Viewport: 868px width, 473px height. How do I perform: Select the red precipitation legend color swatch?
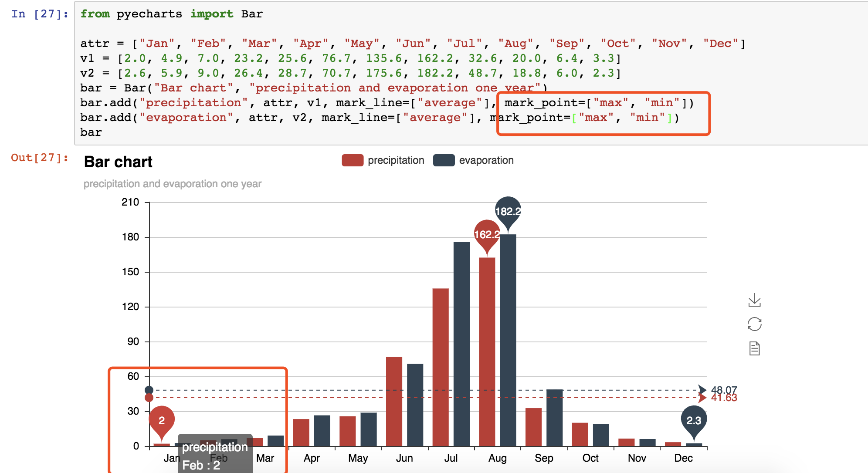[x=352, y=160]
